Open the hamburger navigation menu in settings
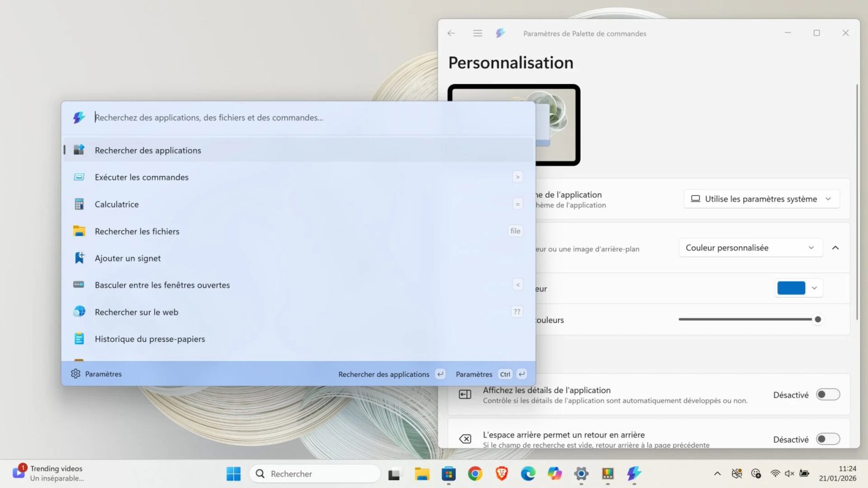The image size is (868, 488). pyautogui.click(x=477, y=33)
